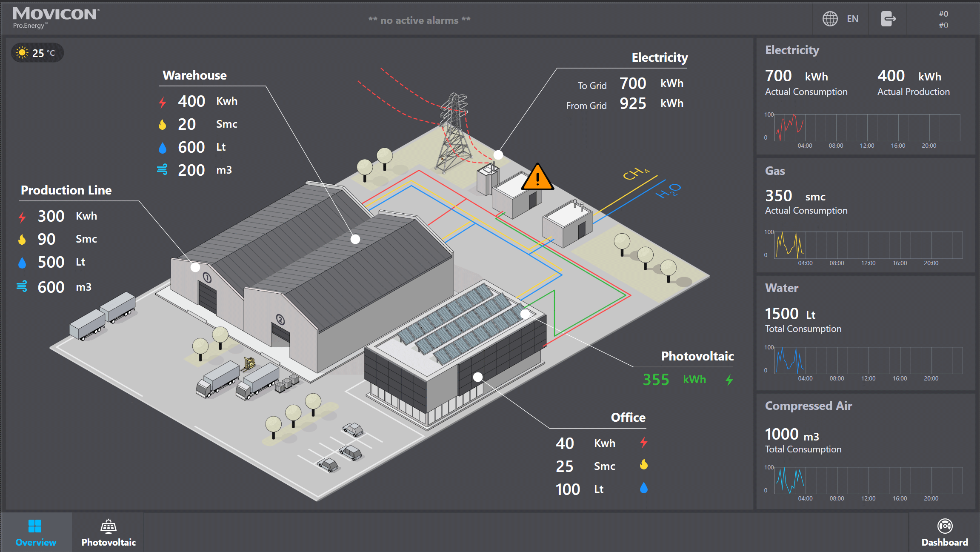Click the compressed air icon under Warehouse
The height and width of the screenshot is (552, 980).
[x=162, y=169]
